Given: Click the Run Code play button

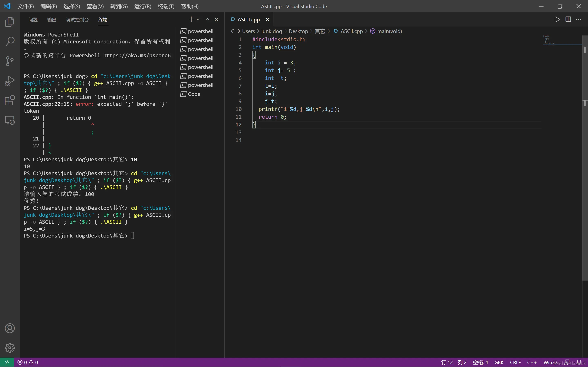Looking at the screenshot, I should [557, 19].
